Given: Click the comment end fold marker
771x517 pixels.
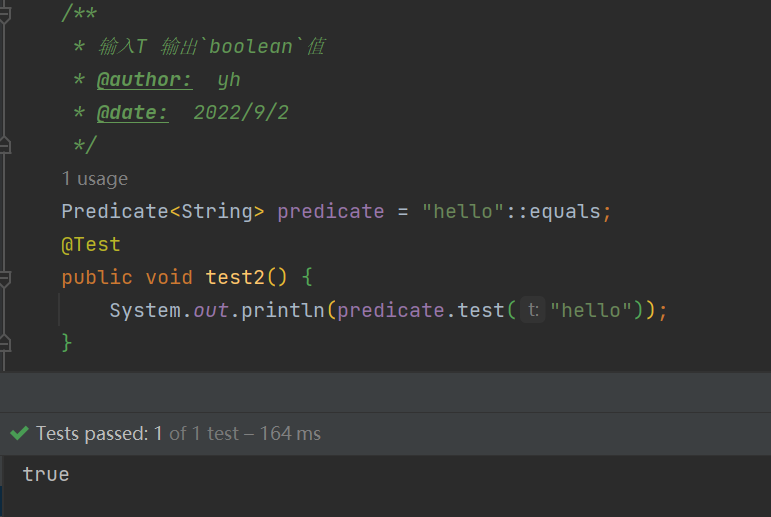Looking at the screenshot, I should click(5, 146).
